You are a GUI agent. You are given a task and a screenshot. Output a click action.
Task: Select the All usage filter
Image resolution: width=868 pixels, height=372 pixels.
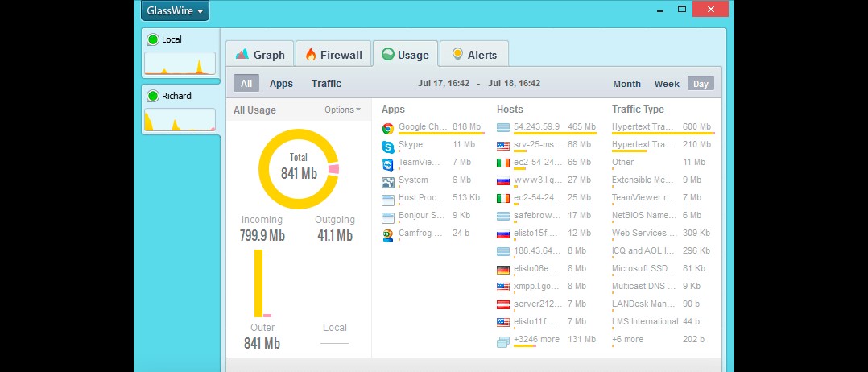(246, 84)
